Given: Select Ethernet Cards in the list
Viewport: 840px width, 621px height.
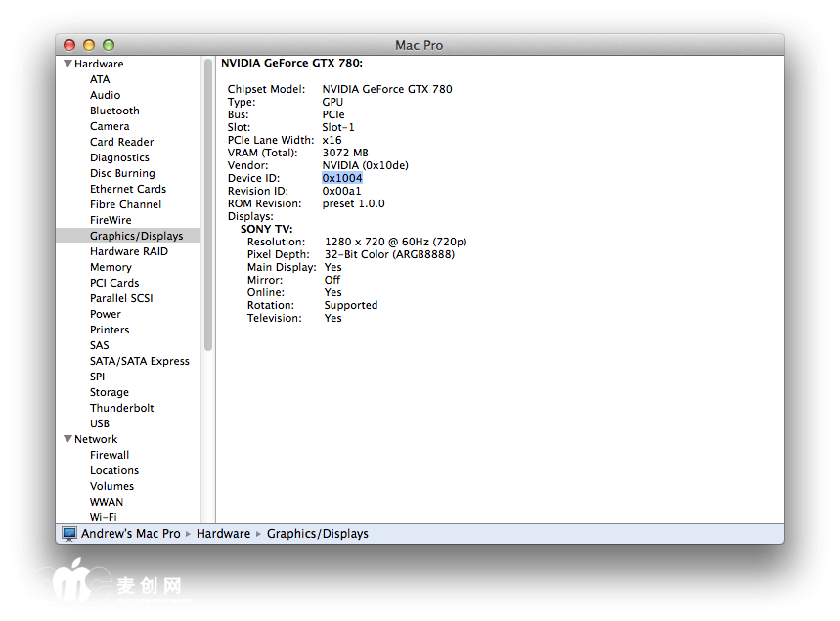Looking at the screenshot, I should (128, 189).
